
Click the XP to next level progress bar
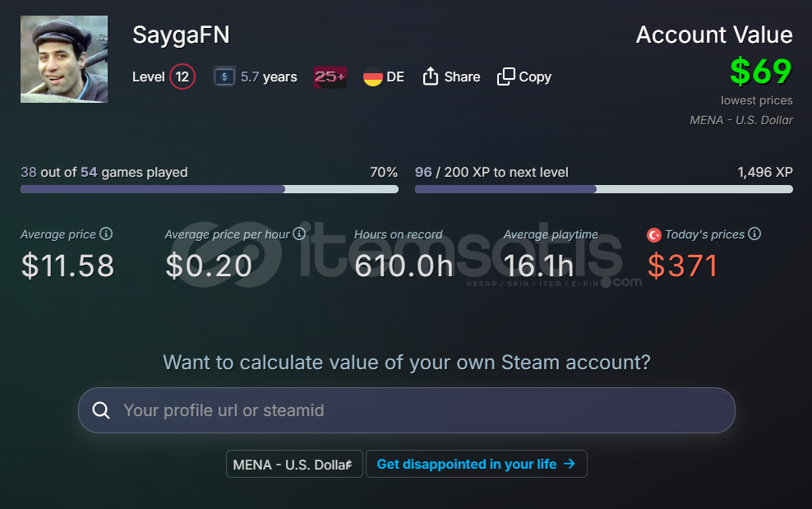point(604,189)
